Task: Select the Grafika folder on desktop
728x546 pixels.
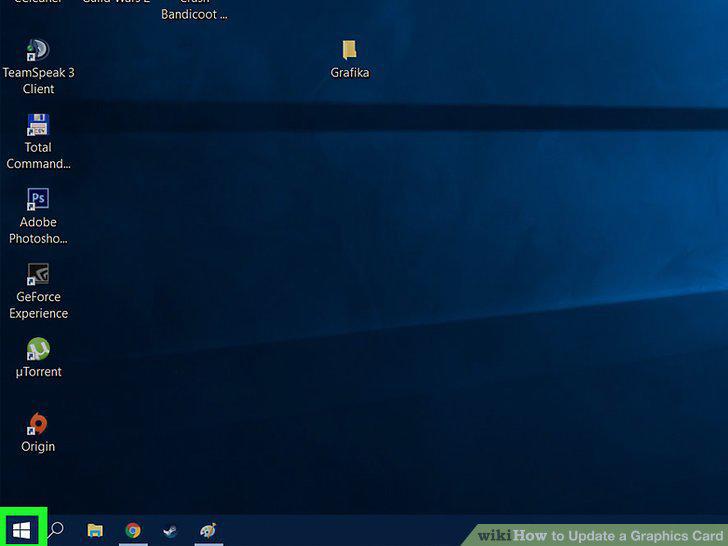Action: 349,50
